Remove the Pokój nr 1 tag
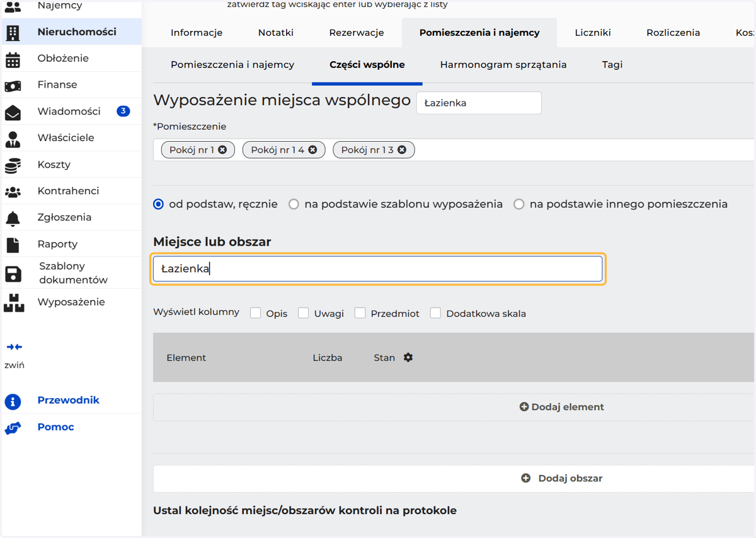The image size is (756, 538). click(222, 150)
